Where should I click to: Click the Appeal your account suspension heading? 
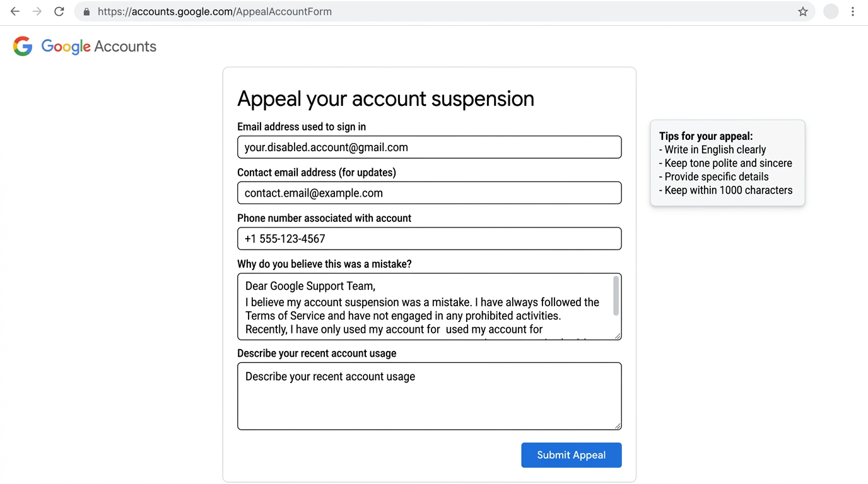pyautogui.click(x=385, y=98)
